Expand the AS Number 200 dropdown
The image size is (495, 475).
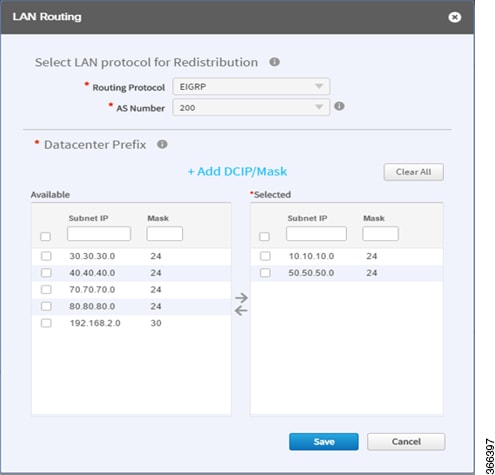tap(251, 107)
